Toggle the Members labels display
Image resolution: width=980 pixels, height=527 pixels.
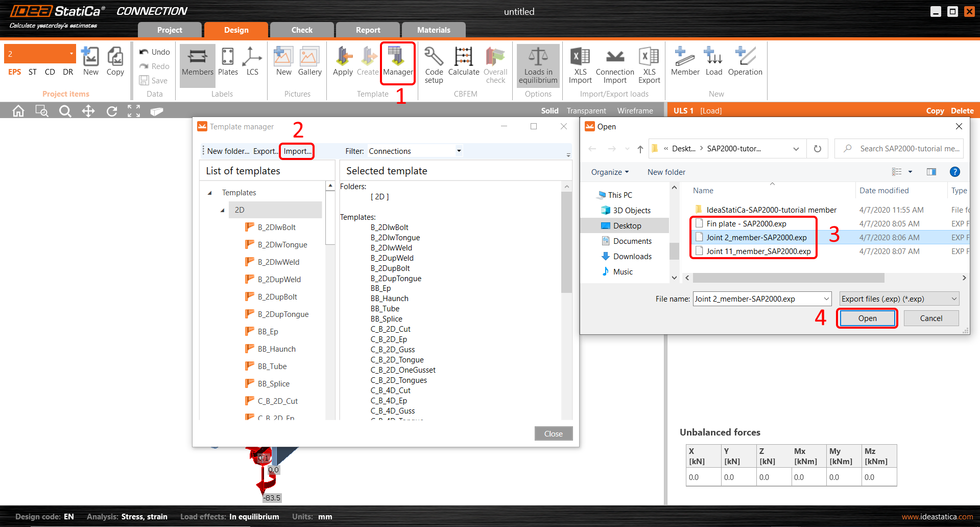click(198, 62)
